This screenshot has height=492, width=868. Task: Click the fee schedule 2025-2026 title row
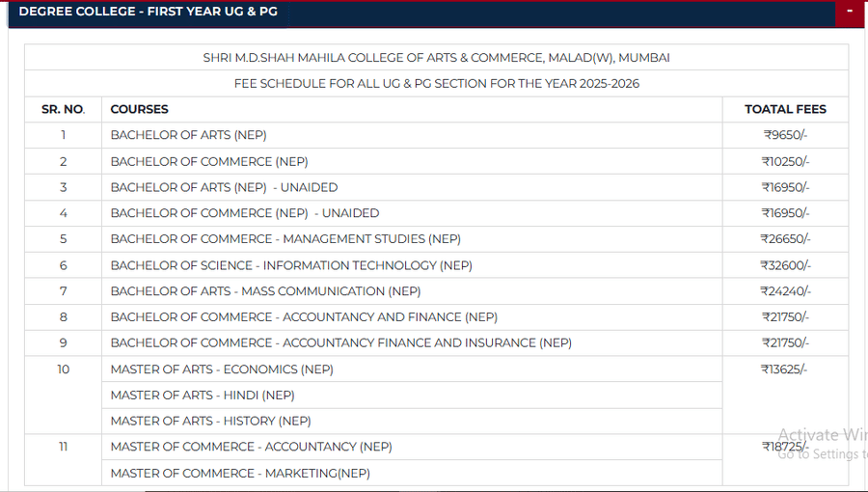(x=436, y=83)
